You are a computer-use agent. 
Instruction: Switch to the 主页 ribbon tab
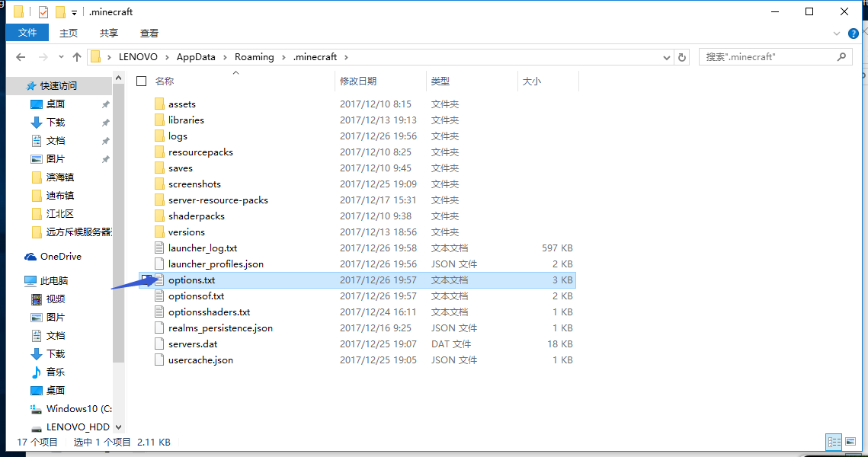(x=69, y=34)
